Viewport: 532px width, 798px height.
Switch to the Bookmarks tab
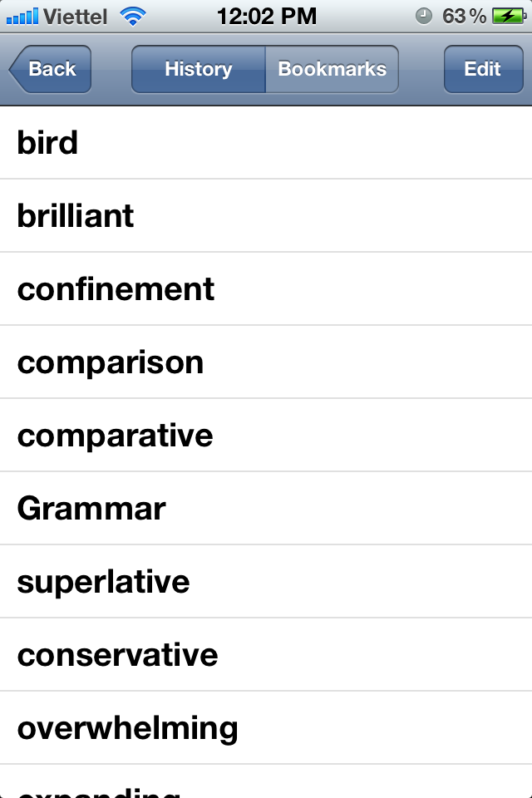(x=332, y=69)
